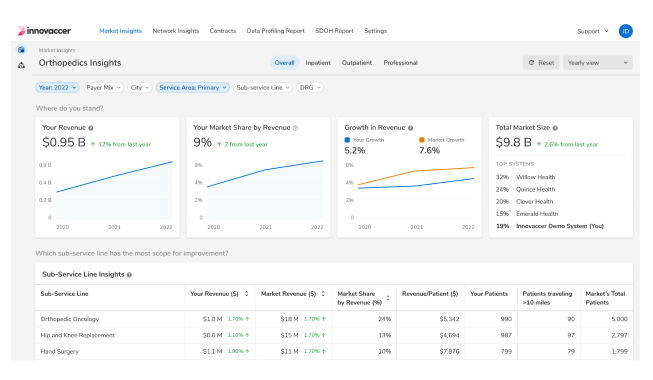This screenshot has height=380, width=653.
Task: Show info for Your Market Share by Revenue
Action: (295, 128)
